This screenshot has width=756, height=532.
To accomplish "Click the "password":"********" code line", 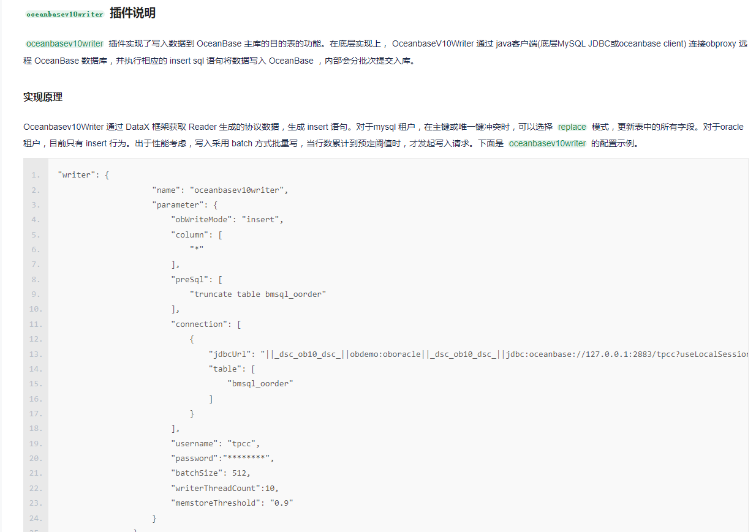I will point(223,458).
